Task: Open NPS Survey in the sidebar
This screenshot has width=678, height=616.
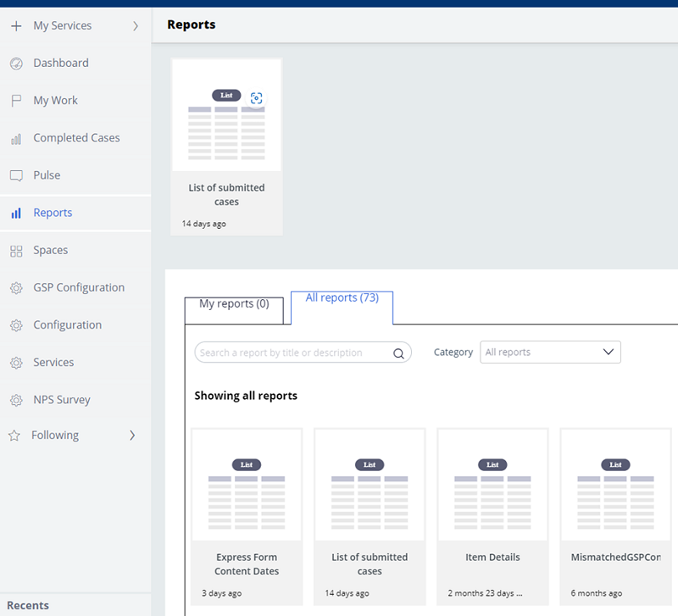Action: click(75, 400)
